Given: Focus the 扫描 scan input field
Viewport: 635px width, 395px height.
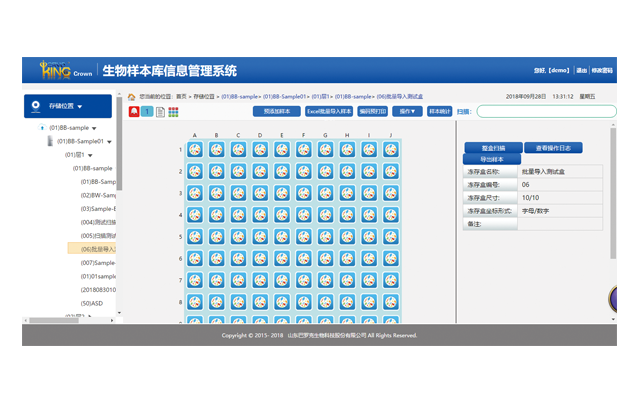Looking at the screenshot, I should pyautogui.click(x=546, y=111).
